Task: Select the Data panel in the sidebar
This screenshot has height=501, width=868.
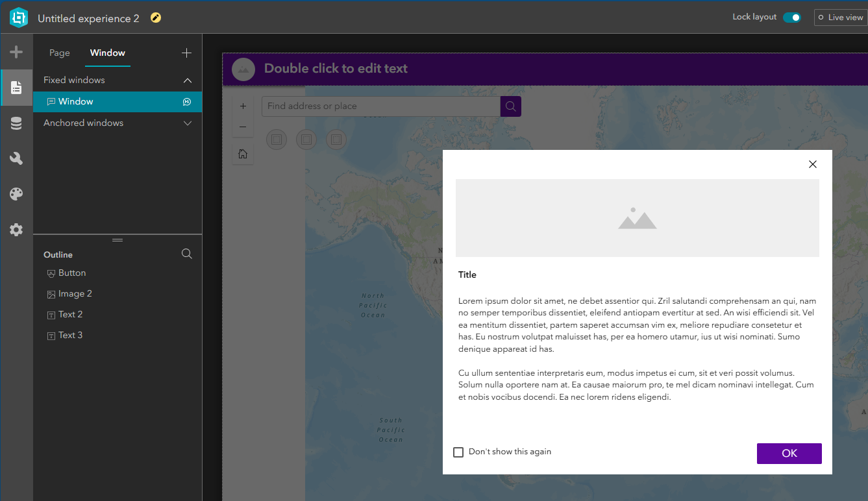Action: [16, 123]
